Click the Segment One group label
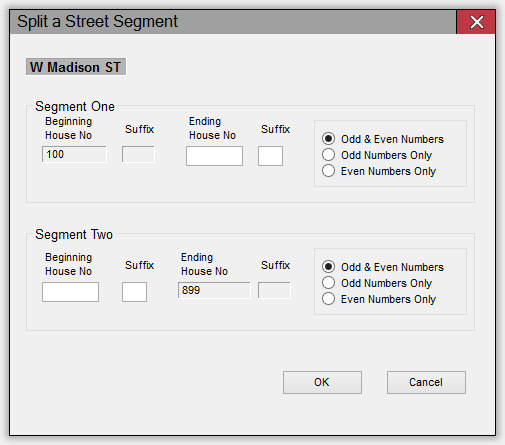 (75, 106)
